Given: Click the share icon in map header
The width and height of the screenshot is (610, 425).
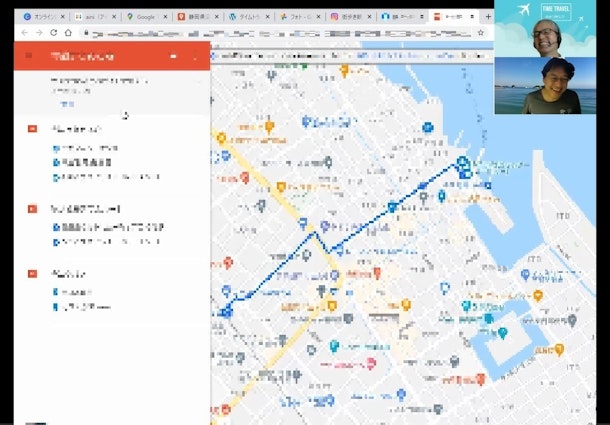Looking at the screenshot, I should point(174,57).
